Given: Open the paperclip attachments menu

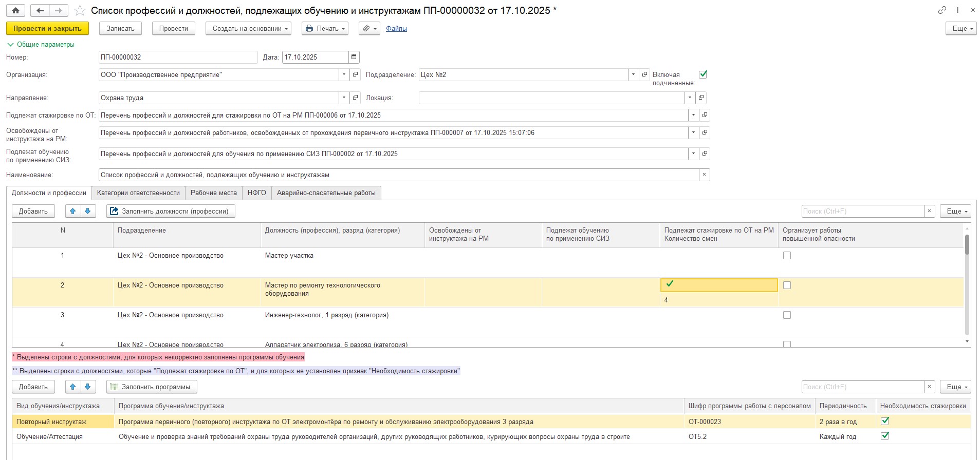Looking at the screenshot, I should tap(369, 29).
